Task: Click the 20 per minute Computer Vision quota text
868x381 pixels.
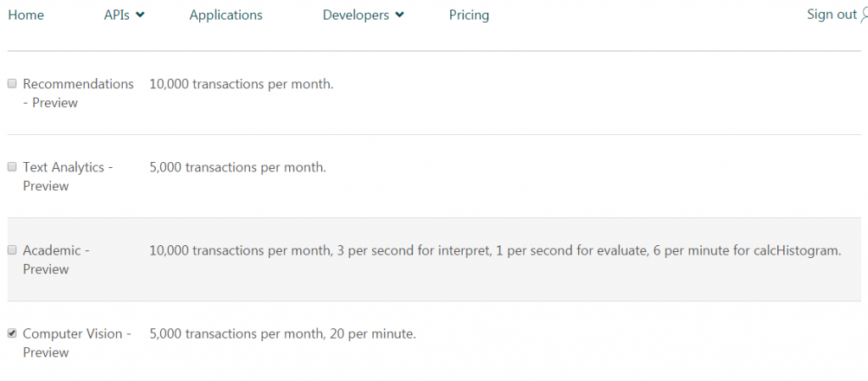Action: coord(282,334)
